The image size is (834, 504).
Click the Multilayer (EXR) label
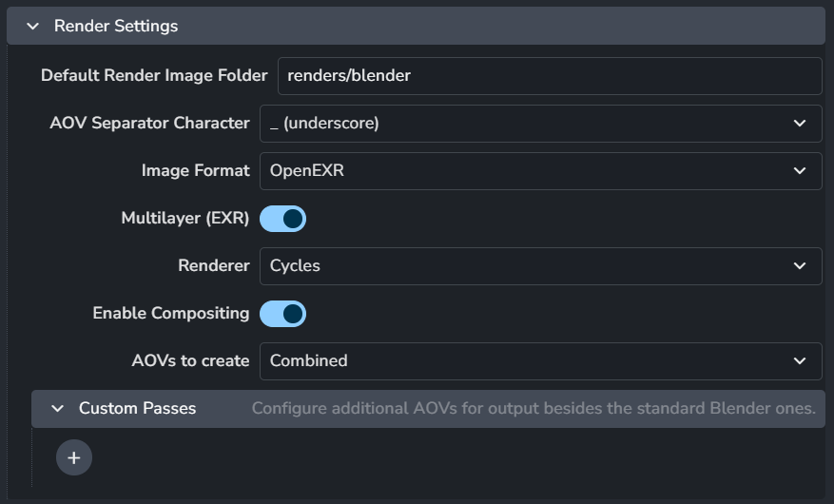(185, 219)
